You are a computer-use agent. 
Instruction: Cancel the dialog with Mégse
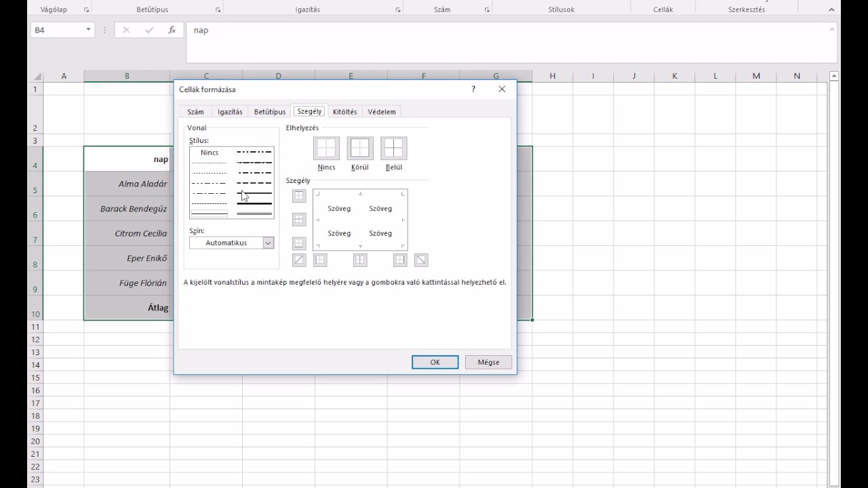(x=488, y=362)
